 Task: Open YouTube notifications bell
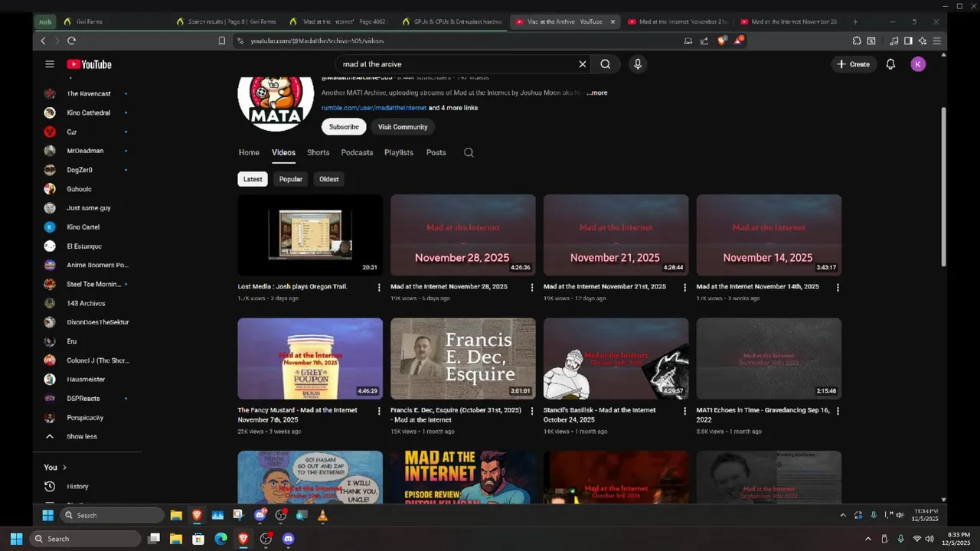(x=890, y=64)
